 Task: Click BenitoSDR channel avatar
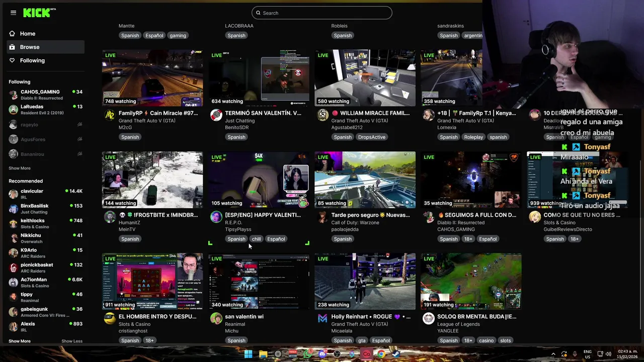coord(216,115)
